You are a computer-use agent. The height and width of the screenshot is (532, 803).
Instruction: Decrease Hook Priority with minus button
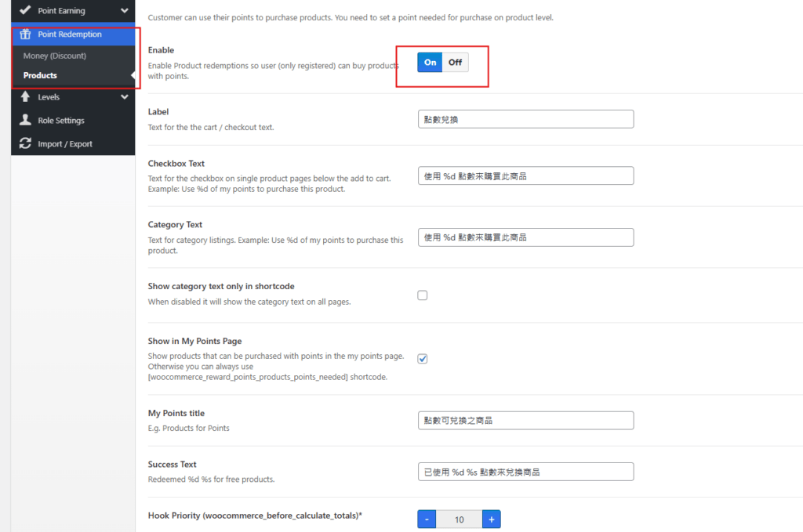coord(427,519)
